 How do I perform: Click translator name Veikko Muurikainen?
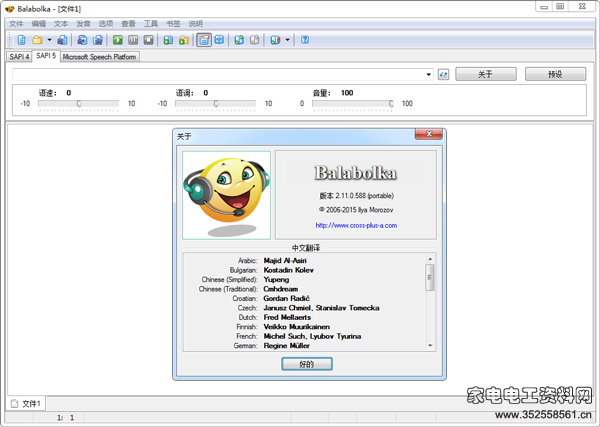click(x=297, y=327)
